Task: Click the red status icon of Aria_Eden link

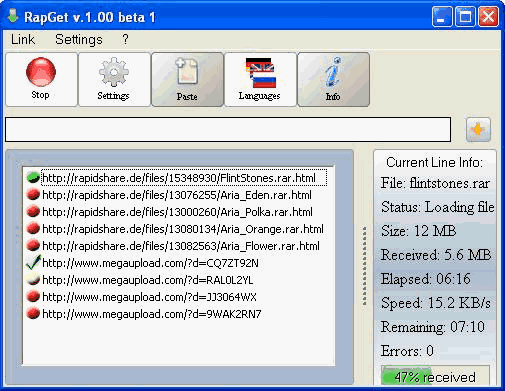Action: tap(33, 195)
